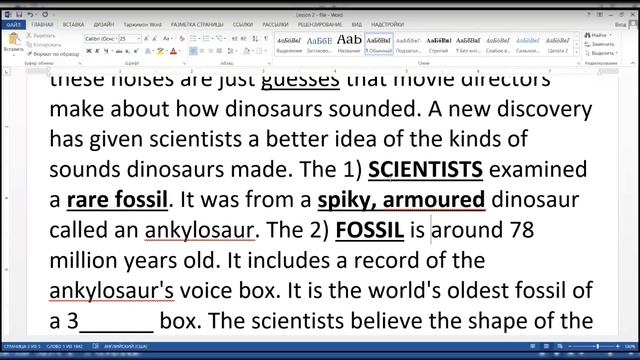The width and height of the screenshot is (640, 360).
Task: Cut selection with Вырезать
Action: 41,36
